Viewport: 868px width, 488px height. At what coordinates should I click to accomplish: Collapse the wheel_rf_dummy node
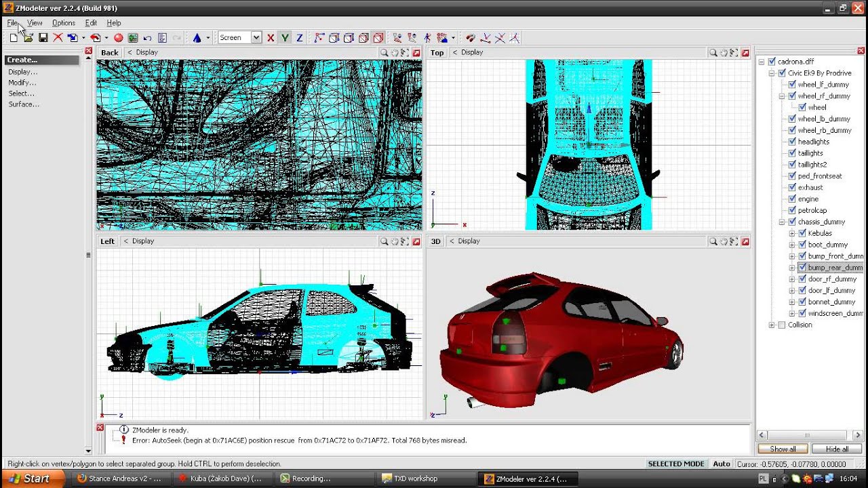(782, 96)
